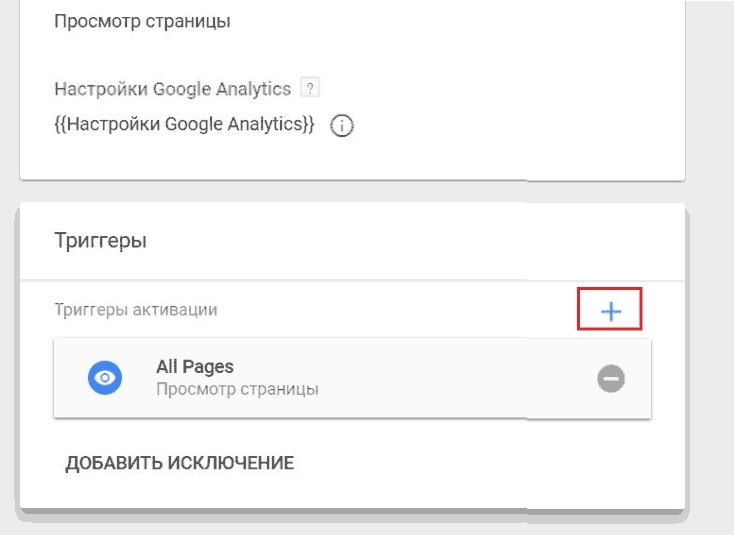Select the Триггеры section heading
The width and height of the screenshot is (734, 535).
[x=101, y=240]
